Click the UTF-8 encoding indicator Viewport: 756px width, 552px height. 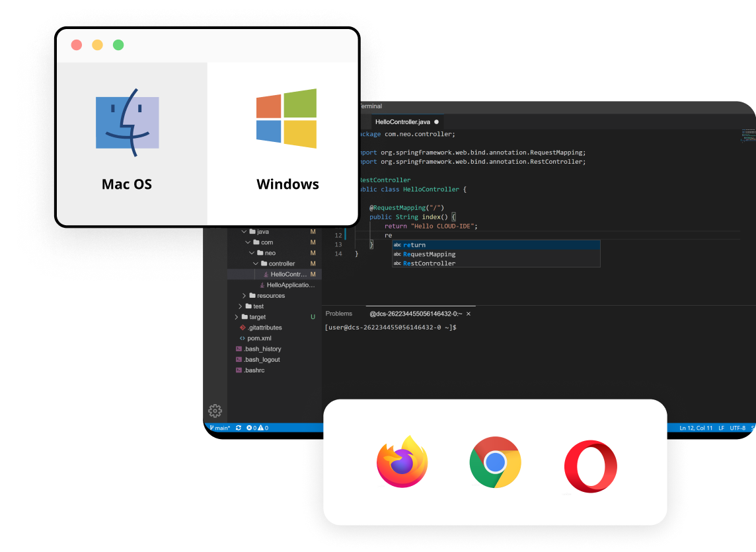[737, 428]
